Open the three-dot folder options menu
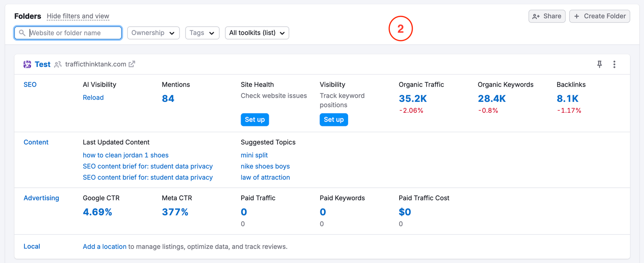 pyautogui.click(x=614, y=64)
